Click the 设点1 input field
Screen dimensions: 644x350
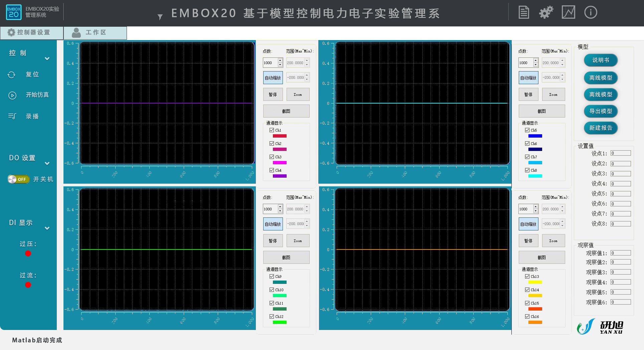[x=621, y=153]
